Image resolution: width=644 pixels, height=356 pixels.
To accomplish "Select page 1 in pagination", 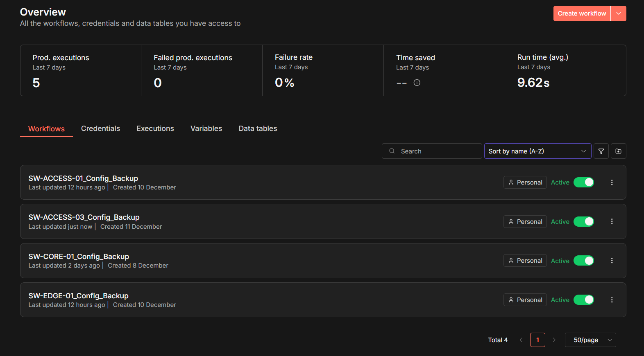I will click(x=537, y=340).
